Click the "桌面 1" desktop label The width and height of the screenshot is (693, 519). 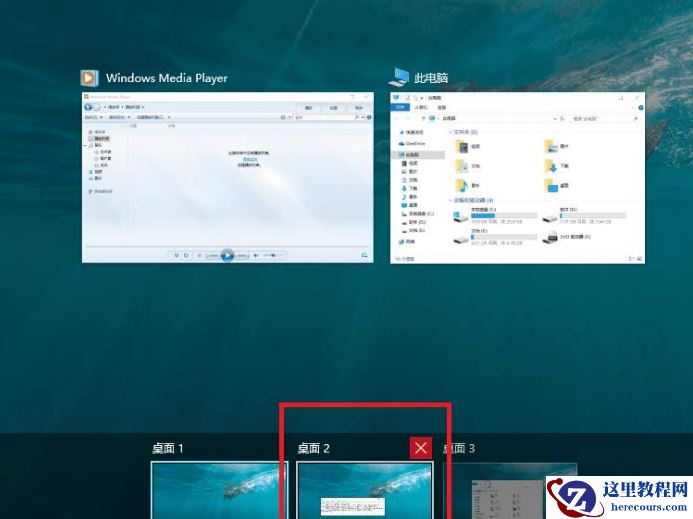[168, 449]
